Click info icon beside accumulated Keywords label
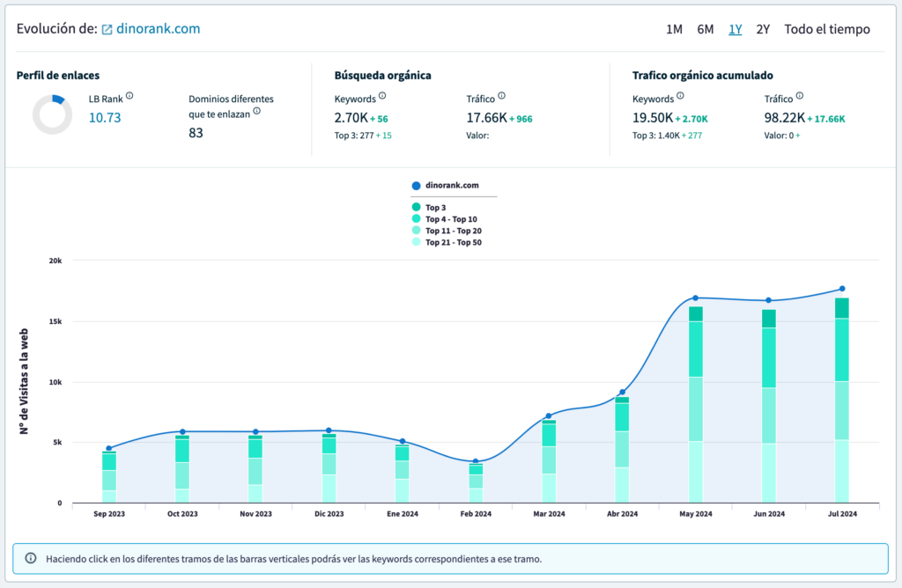 680,96
